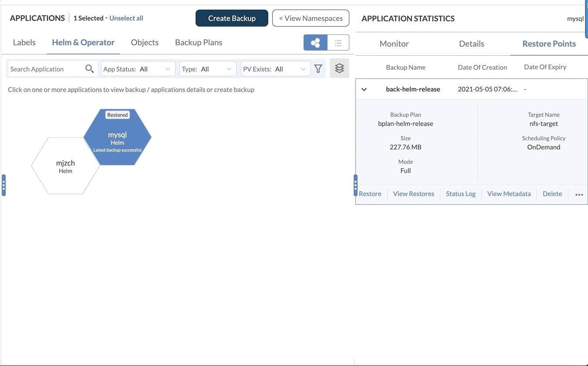
Task: Switch to hexagon grid view
Action: coord(315,43)
